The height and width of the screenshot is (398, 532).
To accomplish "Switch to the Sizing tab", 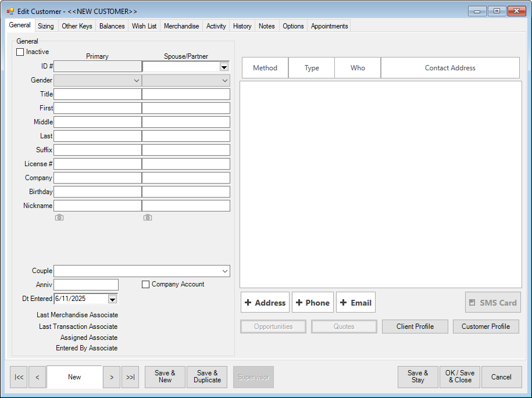I will [x=46, y=26].
